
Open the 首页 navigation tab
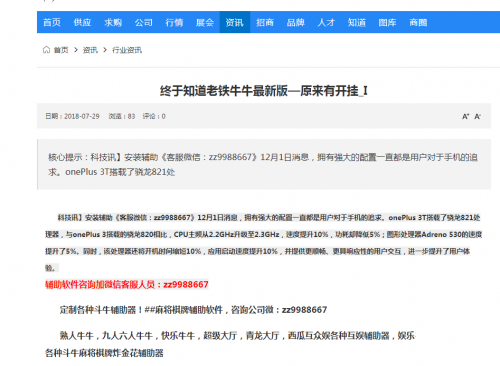[x=52, y=22]
